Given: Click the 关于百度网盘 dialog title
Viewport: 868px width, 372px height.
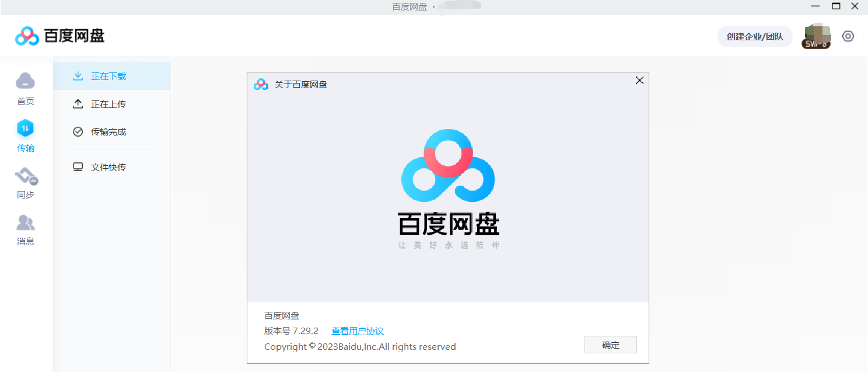Looking at the screenshot, I should pos(301,85).
